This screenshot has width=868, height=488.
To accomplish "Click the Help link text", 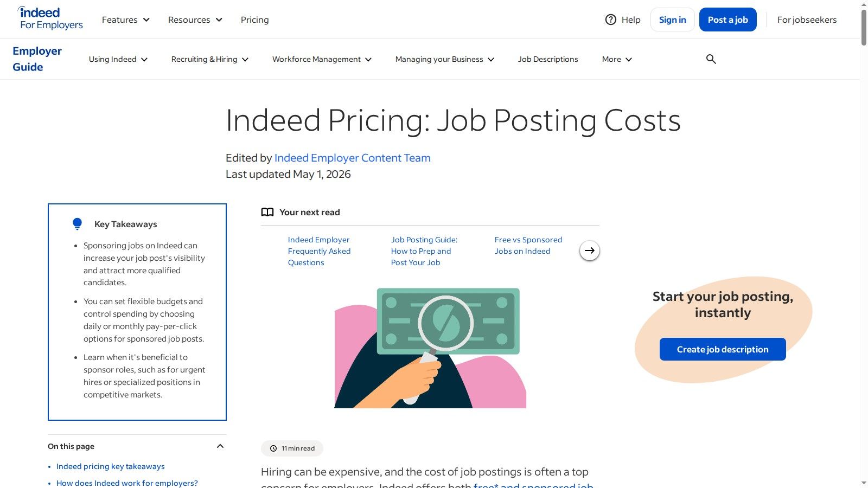I will tap(631, 20).
